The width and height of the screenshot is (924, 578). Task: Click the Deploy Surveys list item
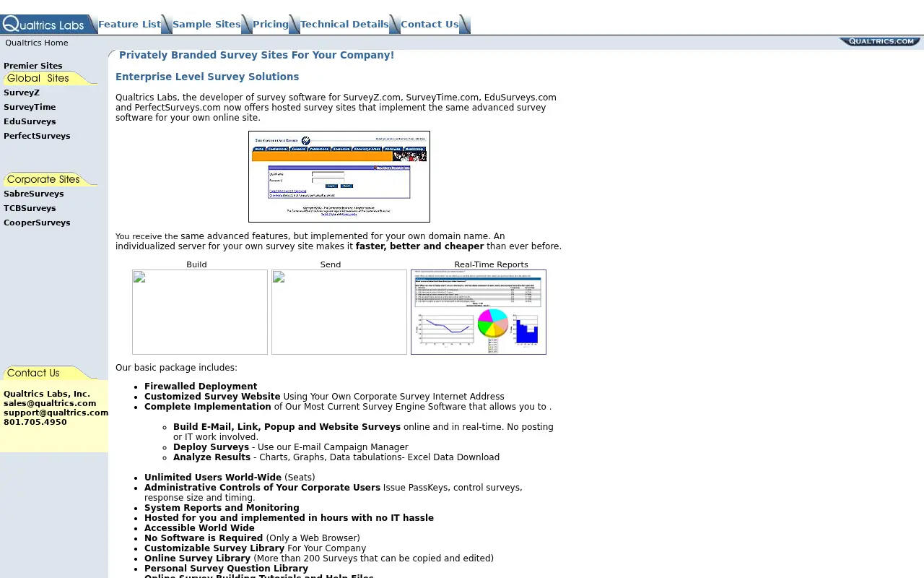coord(291,447)
